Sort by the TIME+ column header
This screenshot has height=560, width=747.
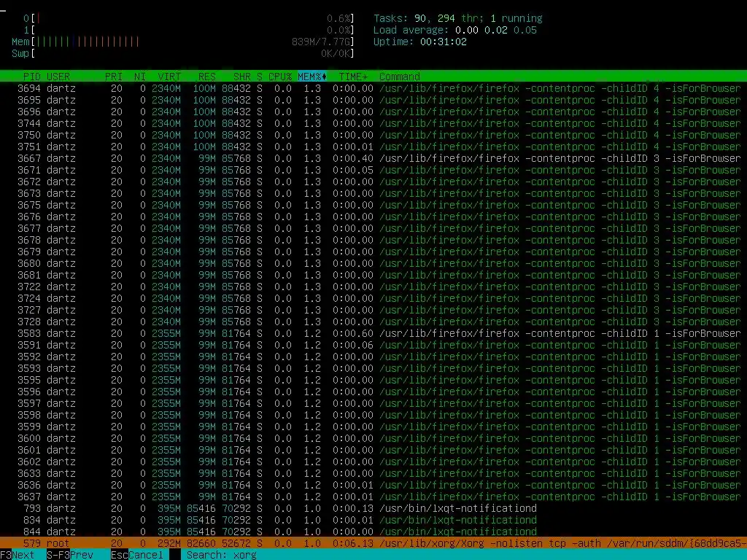[x=353, y=77]
